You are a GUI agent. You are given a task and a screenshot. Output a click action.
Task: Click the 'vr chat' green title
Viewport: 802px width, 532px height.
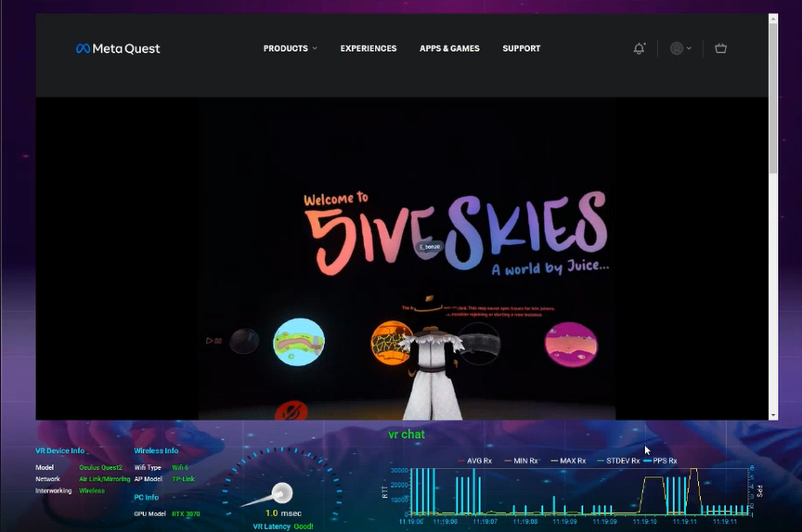(407, 435)
